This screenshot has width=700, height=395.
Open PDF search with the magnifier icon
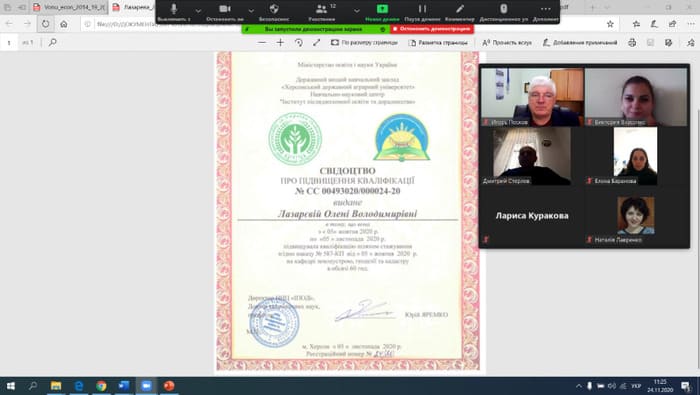point(52,42)
